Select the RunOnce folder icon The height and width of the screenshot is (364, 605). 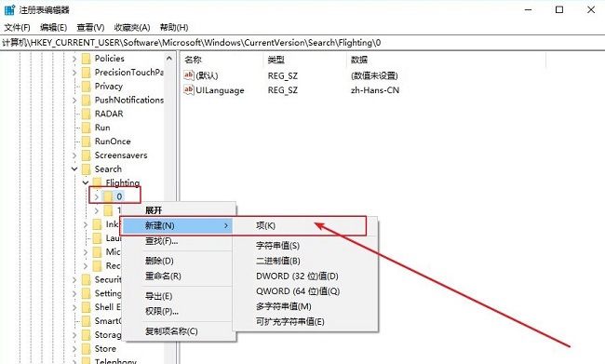[87, 142]
